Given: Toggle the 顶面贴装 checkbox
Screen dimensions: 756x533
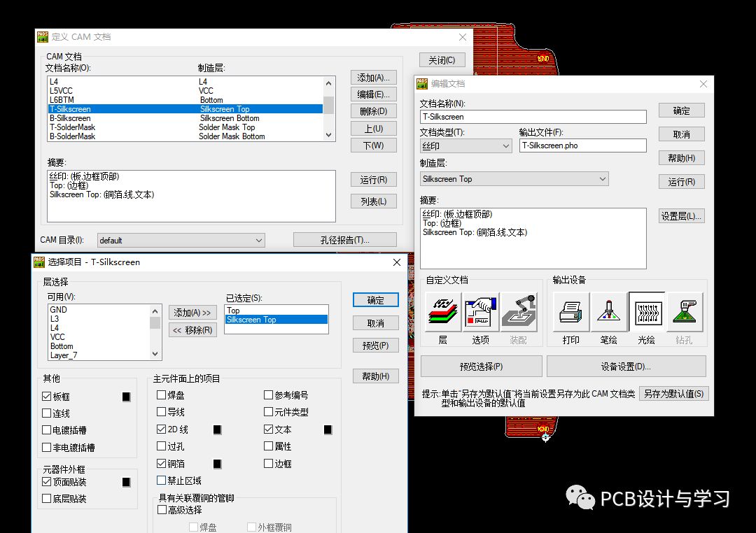Looking at the screenshot, I should (47, 482).
